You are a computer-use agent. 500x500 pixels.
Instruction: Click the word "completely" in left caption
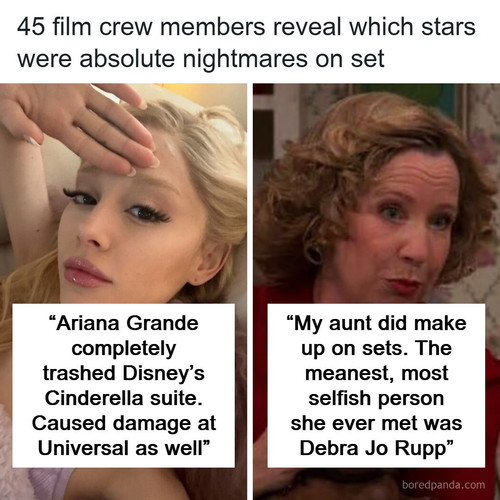(x=124, y=349)
